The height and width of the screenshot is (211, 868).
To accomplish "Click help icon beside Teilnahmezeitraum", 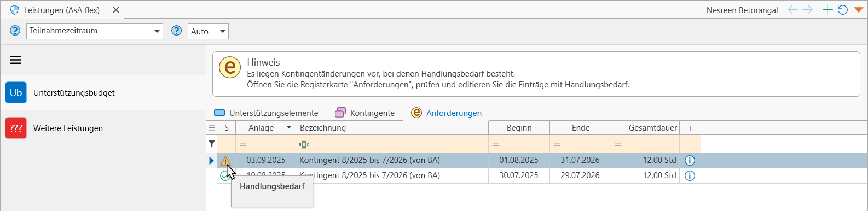I will (15, 31).
